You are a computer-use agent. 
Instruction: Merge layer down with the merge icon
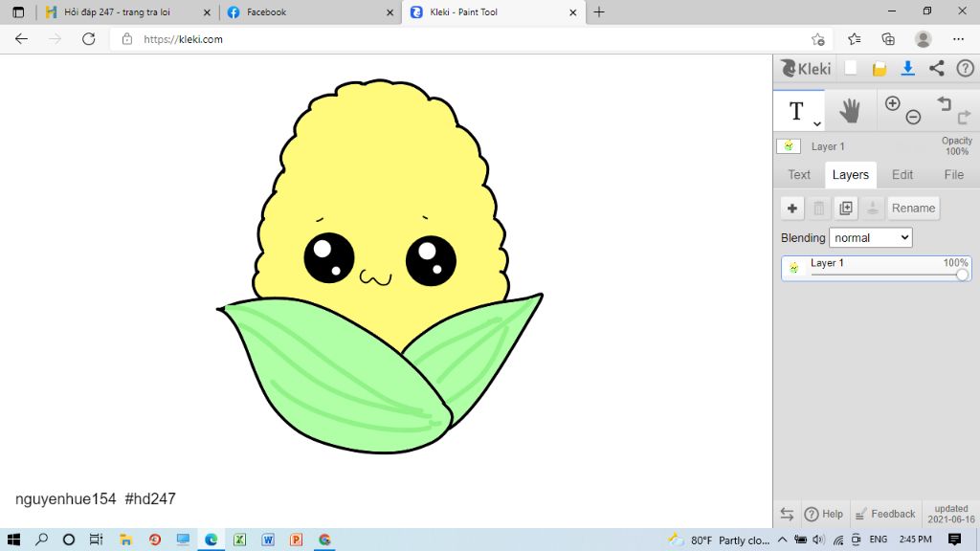pos(873,208)
